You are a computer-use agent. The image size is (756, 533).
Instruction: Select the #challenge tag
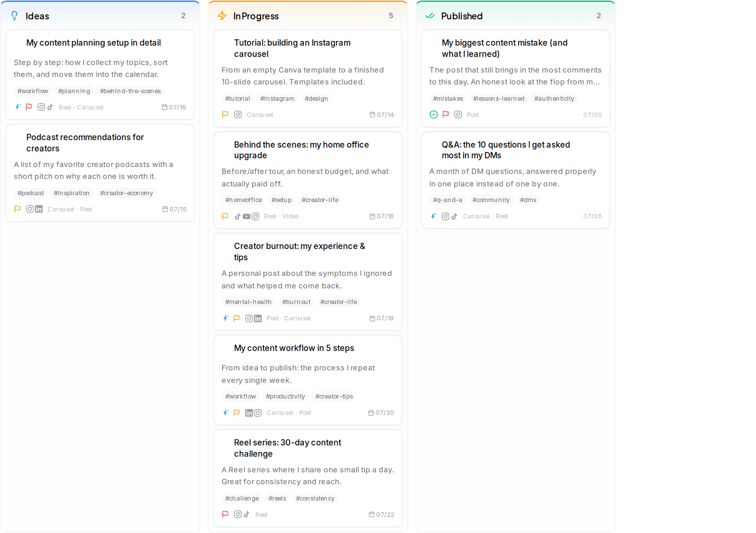(242, 498)
